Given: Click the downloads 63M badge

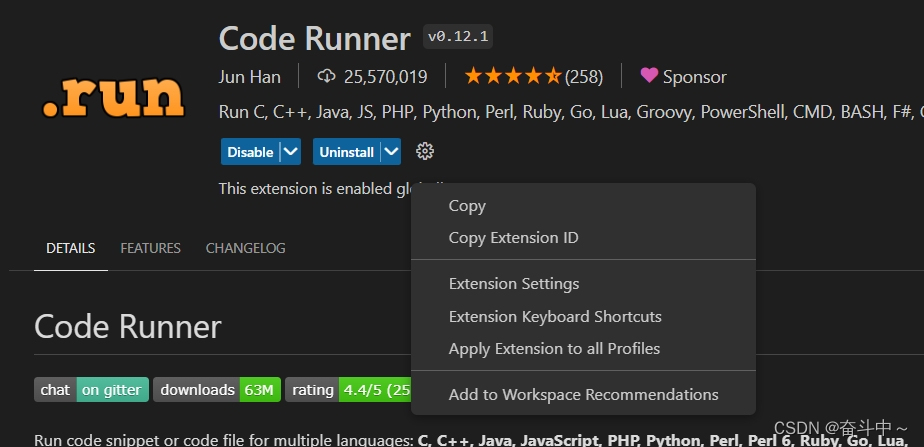Looking at the screenshot, I should (x=217, y=390).
